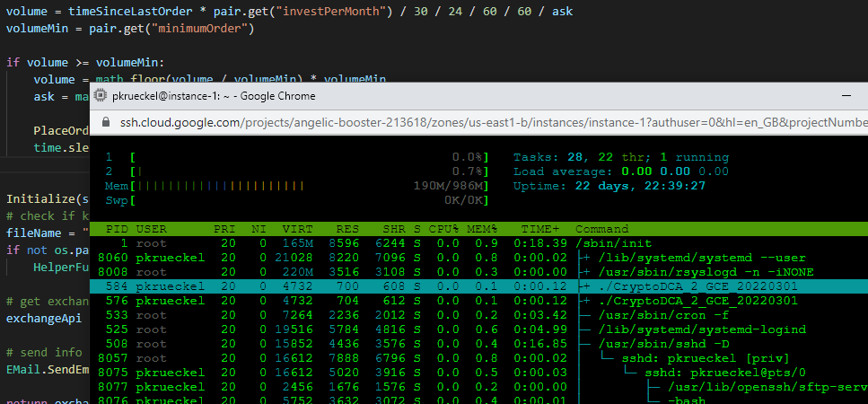Viewport: 868px width, 404px height.
Task: Click the padlock icon in address bar
Action: click(107, 122)
